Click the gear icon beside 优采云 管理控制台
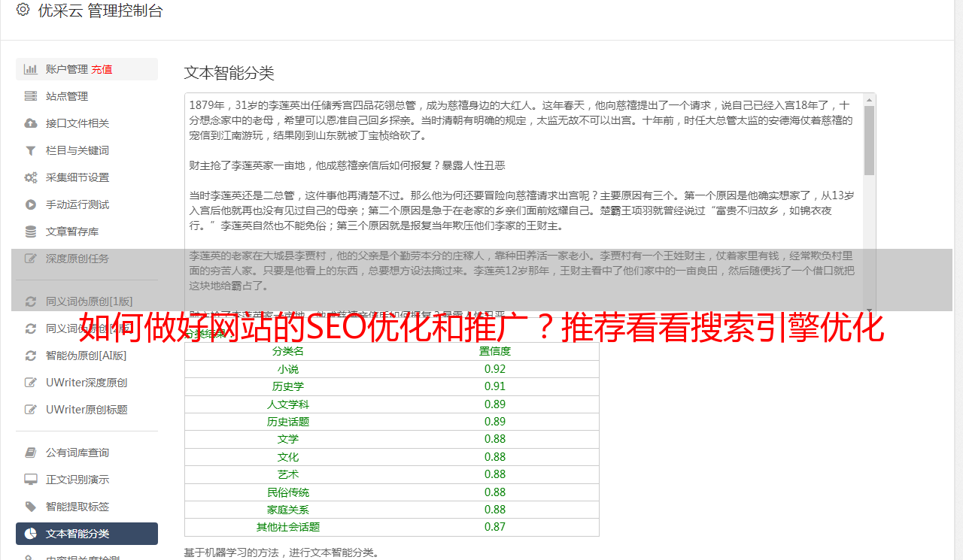Viewport: 963px width, 560px height. tap(23, 10)
